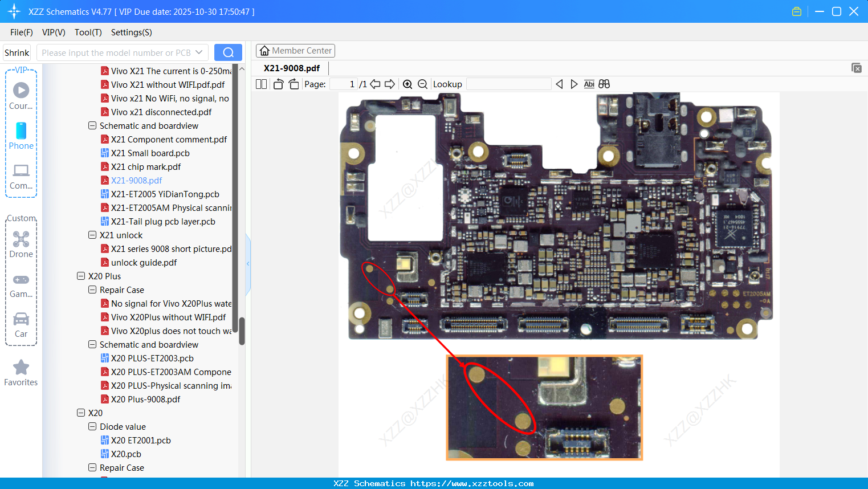Collapse Repair Case at the bottom of tree
Viewport: 868px width, 489px height.
[x=92, y=467]
